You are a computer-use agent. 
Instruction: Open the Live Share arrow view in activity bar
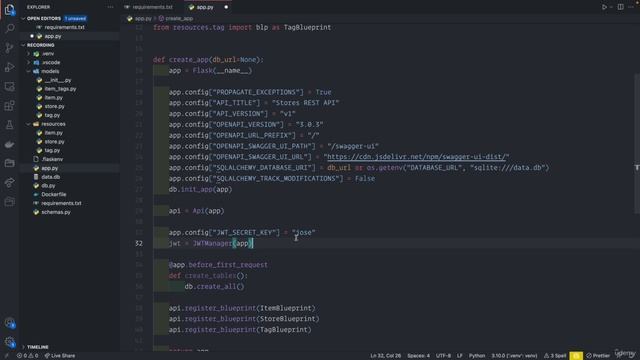(9, 182)
